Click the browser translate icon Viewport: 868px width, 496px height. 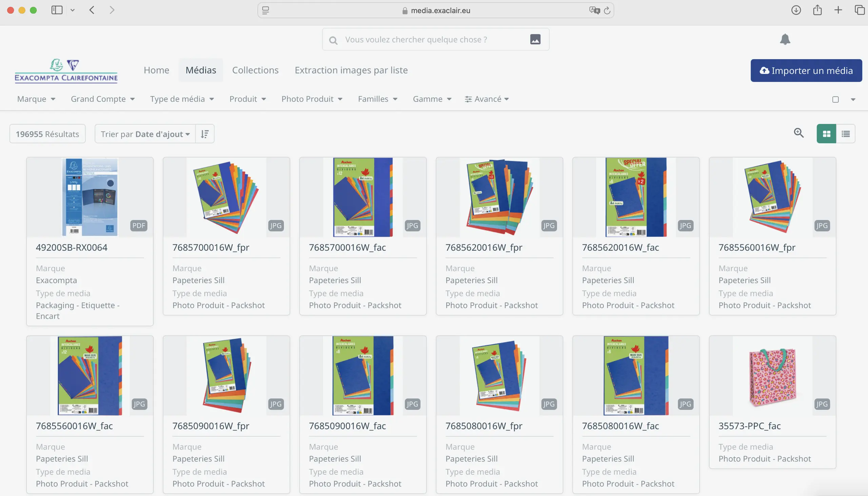(594, 11)
